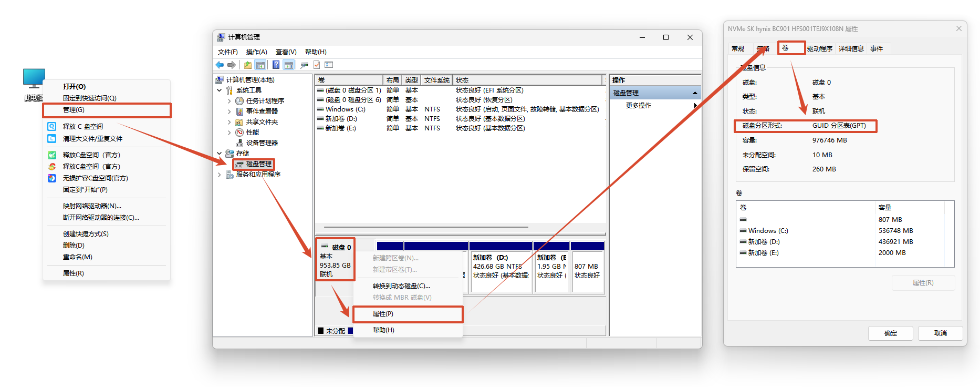Choose 转换到动态磁盘(C)... from the disk menu
The width and height of the screenshot is (980, 387).
pyautogui.click(x=408, y=286)
